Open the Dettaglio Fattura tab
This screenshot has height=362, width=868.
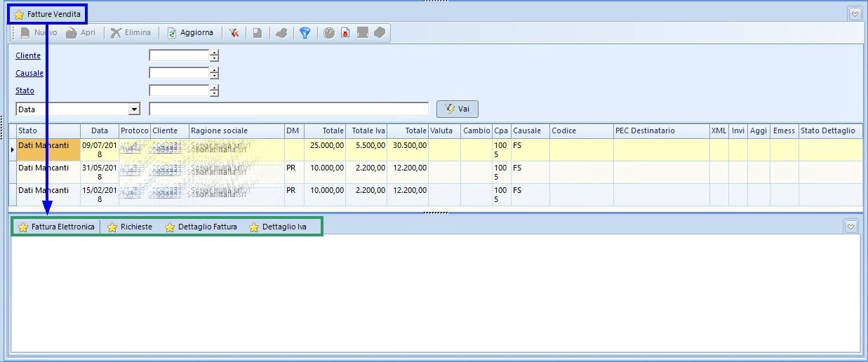pos(201,227)
